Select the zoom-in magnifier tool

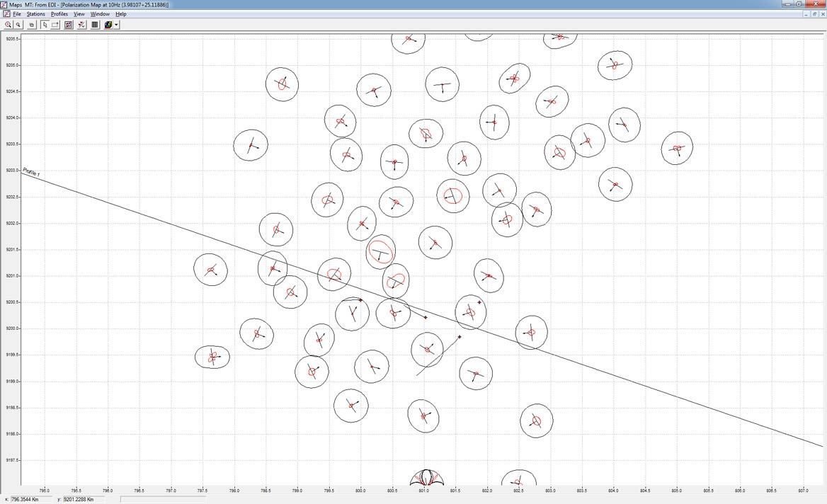pos(8,25)
